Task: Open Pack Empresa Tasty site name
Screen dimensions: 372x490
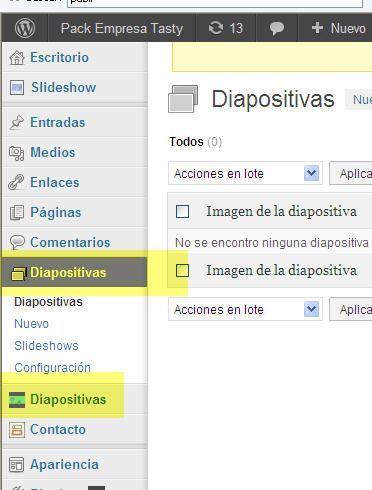Action: (122, 28)
